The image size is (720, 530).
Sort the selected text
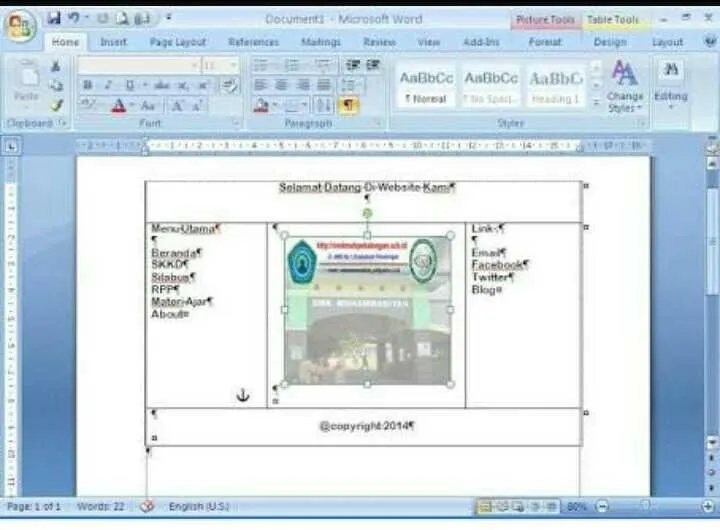point(323,106)
